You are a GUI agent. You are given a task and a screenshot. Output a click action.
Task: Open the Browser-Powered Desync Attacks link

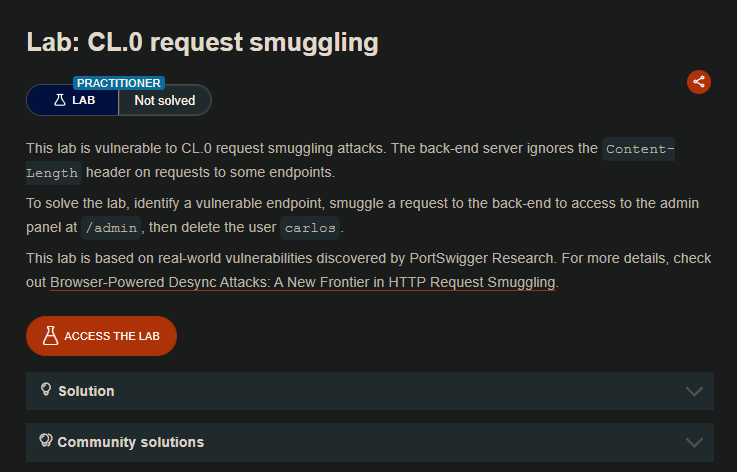coord(303,282)
